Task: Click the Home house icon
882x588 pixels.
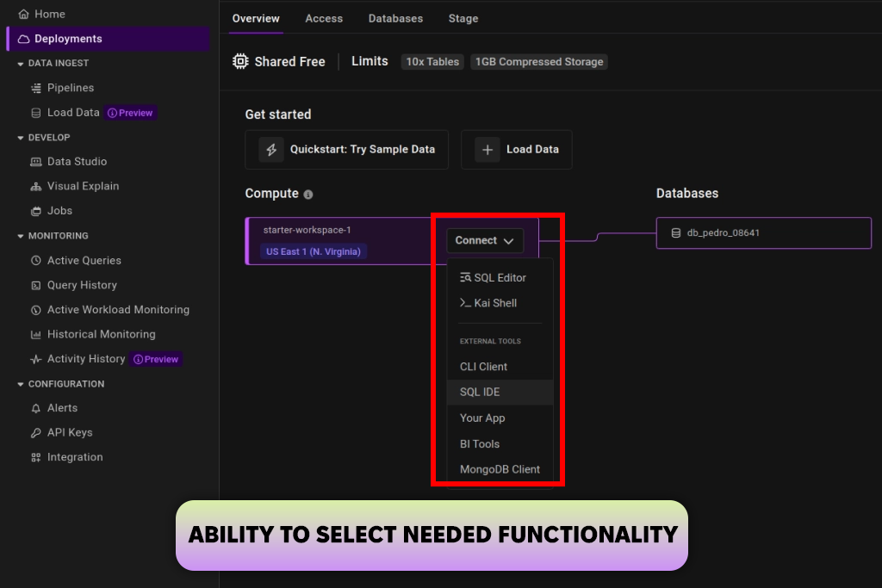Action: (x=23, y=14)
